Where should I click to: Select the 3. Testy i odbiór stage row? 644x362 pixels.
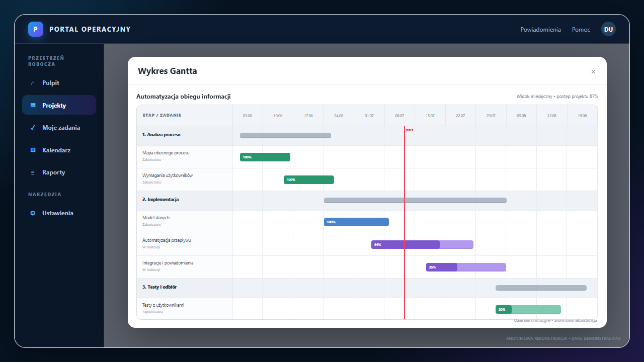tap(367, 288)
